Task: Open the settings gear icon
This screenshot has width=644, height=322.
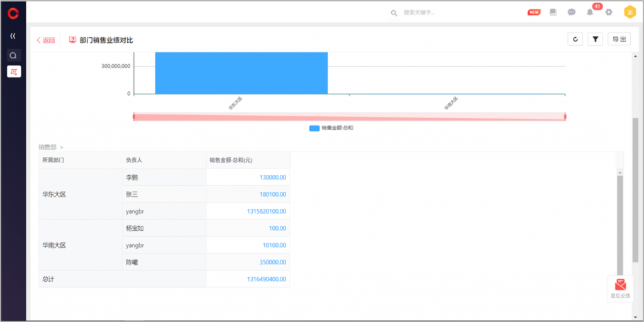Action: point(608,13)
